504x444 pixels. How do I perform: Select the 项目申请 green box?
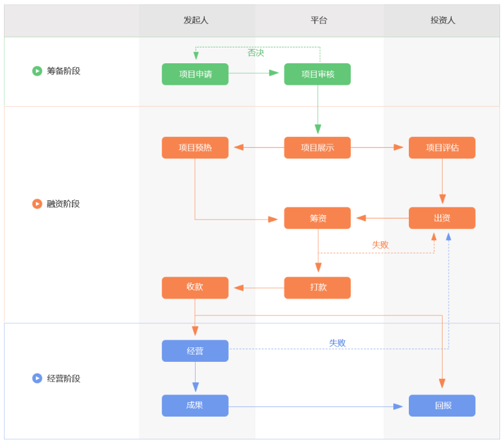coord(195,74)
